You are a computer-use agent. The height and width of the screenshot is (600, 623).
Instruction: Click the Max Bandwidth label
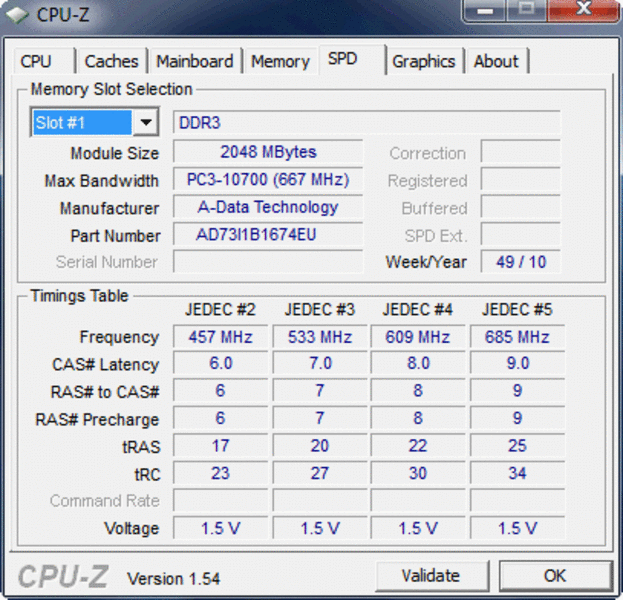(102, 181)
